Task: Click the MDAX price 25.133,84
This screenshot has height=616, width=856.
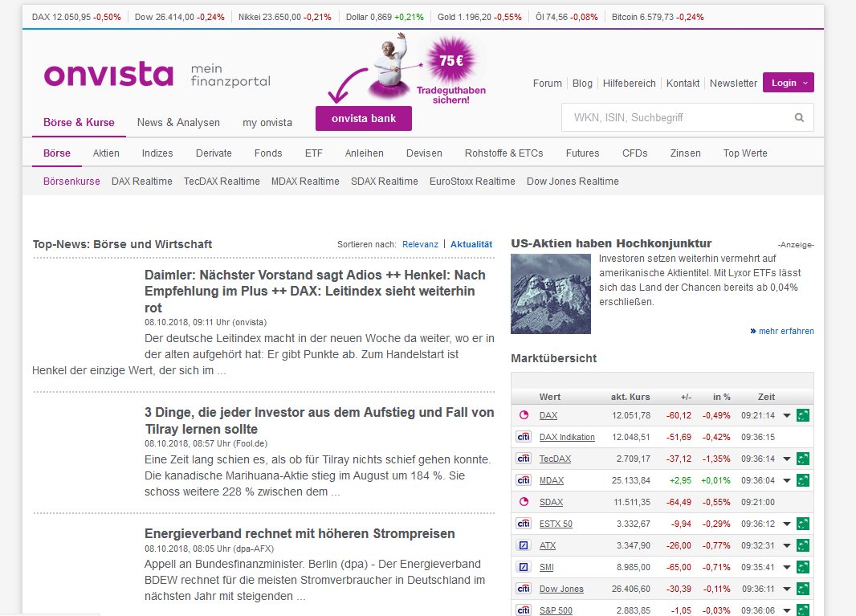Action: point(631,480)
